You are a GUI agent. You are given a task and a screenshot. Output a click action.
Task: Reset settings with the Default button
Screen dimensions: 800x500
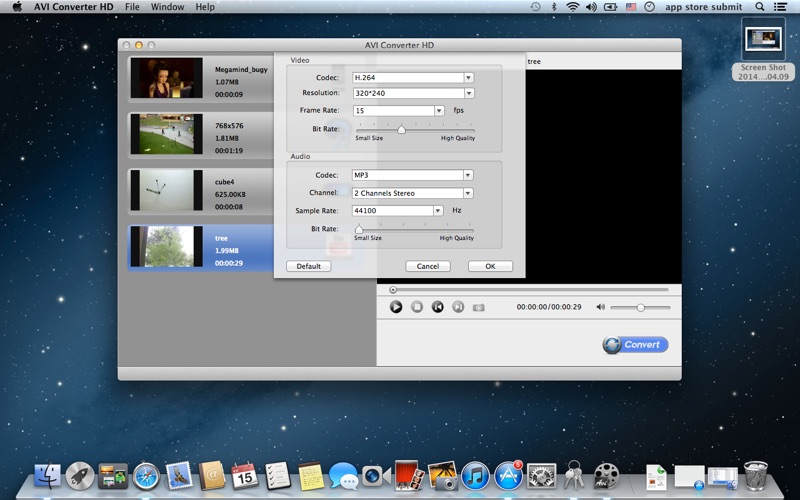click(308, 266)
